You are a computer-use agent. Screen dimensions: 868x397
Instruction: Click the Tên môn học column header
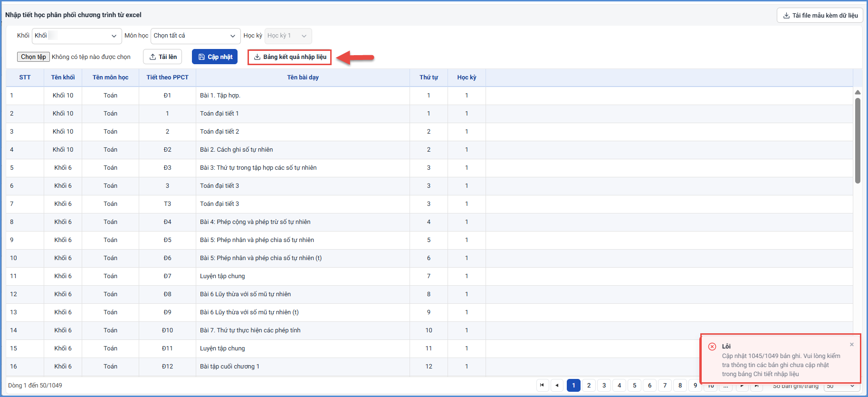pos(110,77)
